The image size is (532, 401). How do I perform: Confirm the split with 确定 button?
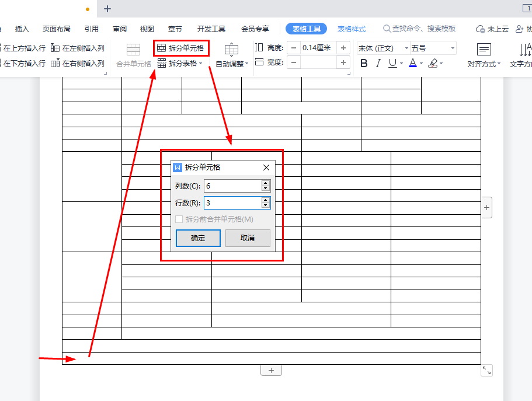[x=198, y=238]
